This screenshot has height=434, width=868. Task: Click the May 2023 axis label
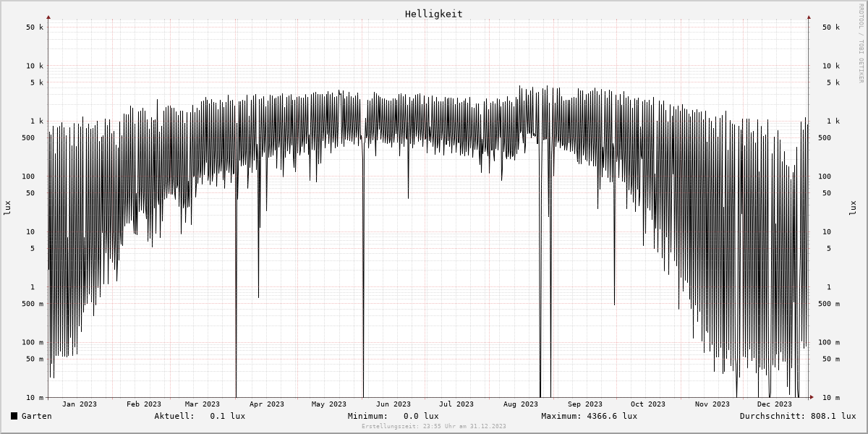329,404
